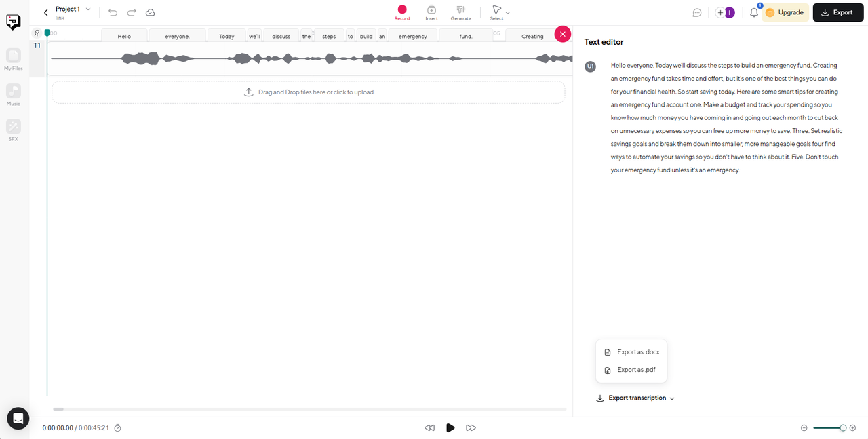Click the black Export button
This screenshot has height=439, width=868.
(x=838, y=12)
